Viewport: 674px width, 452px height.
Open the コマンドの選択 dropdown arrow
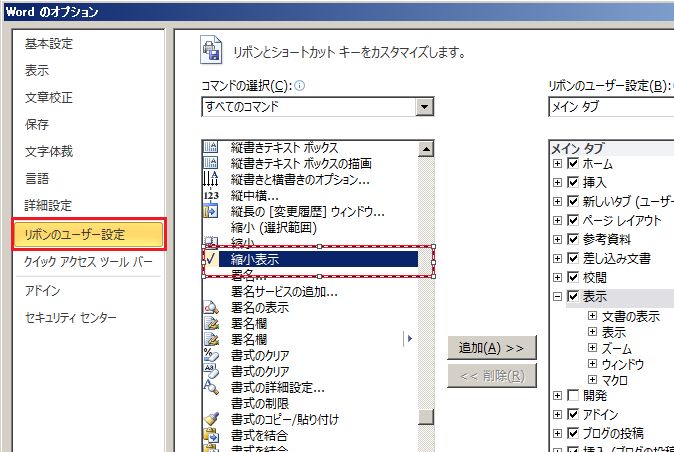pos(424,107)
